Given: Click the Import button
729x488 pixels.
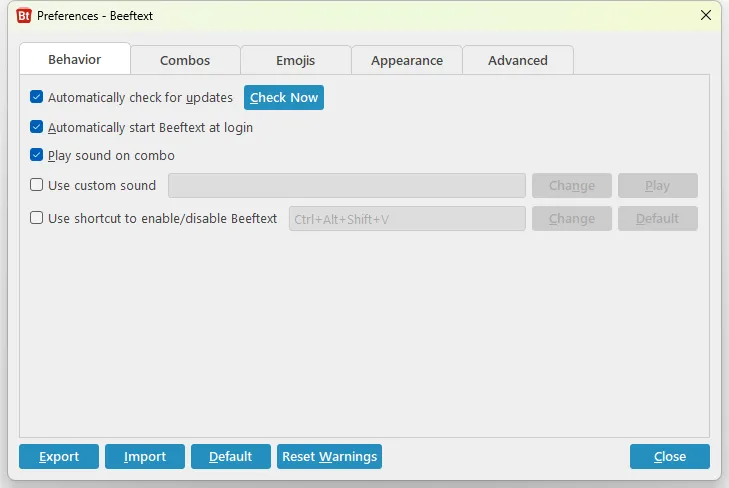Looking at the screenshot, I should tap(145, 456).
